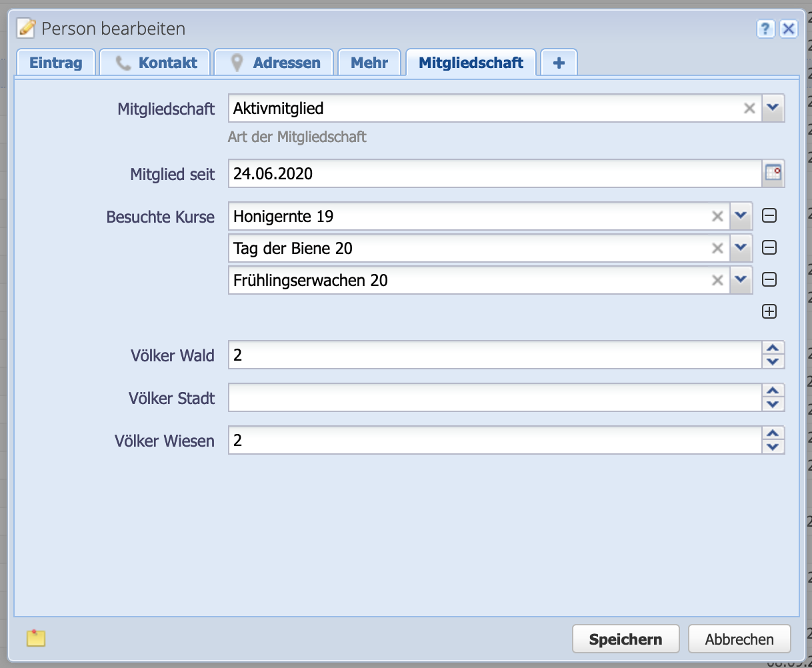Open calendar picker for Mitglied seit

[x=773, y=173]
